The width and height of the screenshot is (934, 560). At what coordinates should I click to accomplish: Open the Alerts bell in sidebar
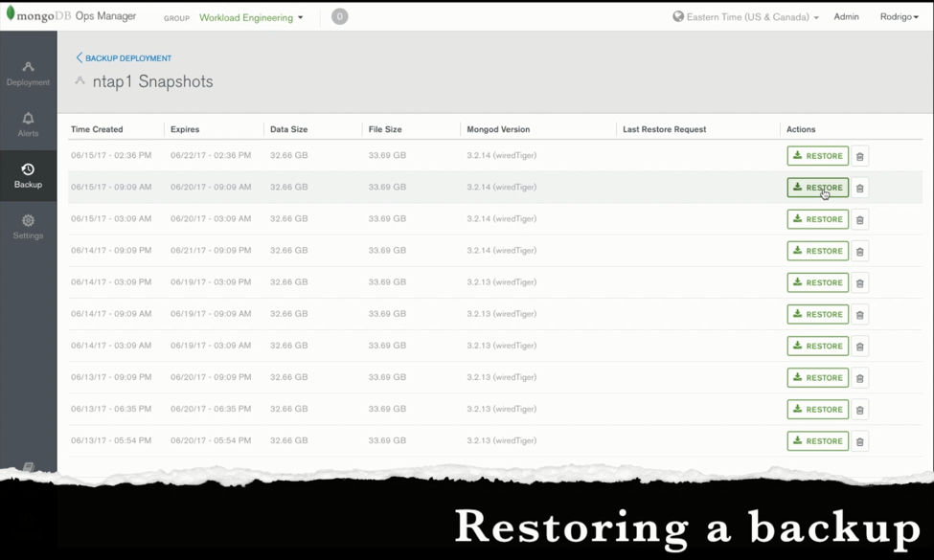(28, 125)
